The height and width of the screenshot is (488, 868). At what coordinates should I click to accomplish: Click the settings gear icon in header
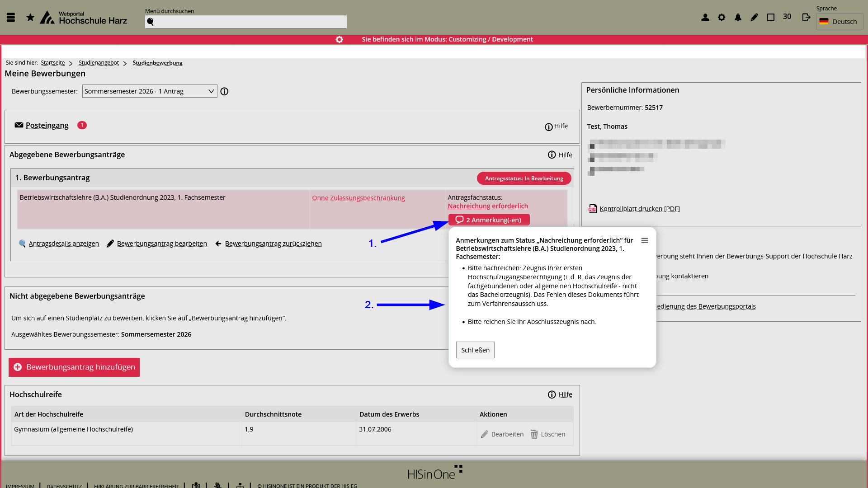[x=722, y=17]
